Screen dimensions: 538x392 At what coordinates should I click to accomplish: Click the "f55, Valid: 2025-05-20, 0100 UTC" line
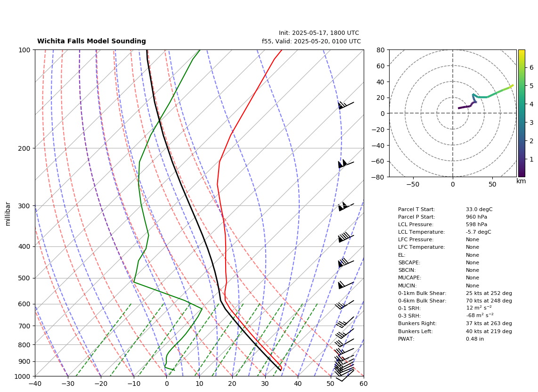pyautogui.click(x=311, y=41)
